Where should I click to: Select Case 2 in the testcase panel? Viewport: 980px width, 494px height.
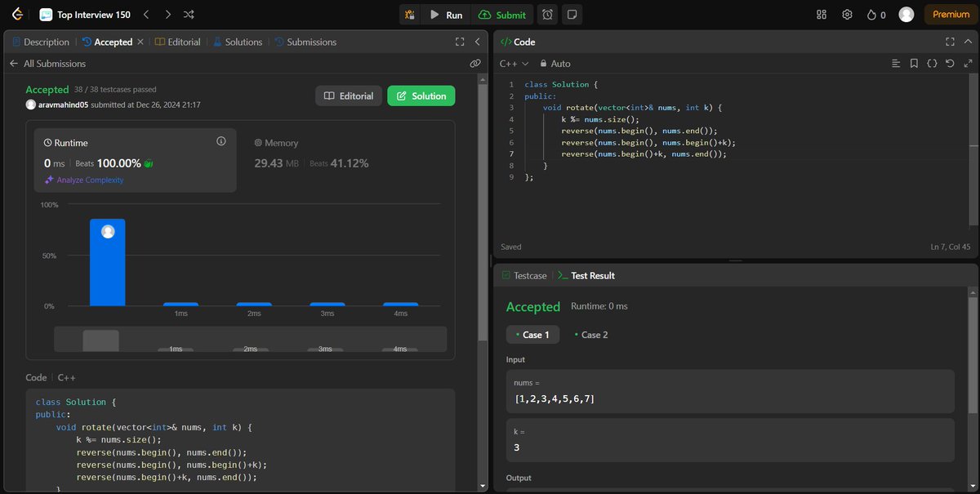click(x=591, y=335)
